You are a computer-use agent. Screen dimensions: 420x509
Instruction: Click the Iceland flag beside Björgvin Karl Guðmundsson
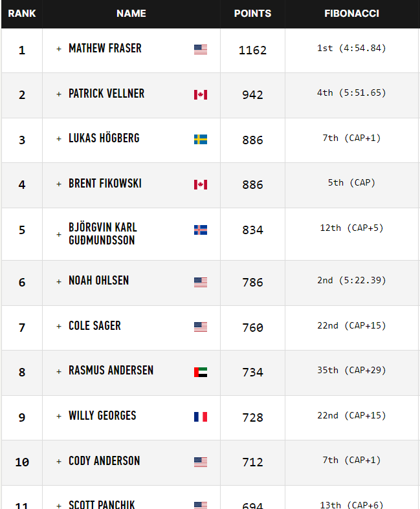click(201, 230)
